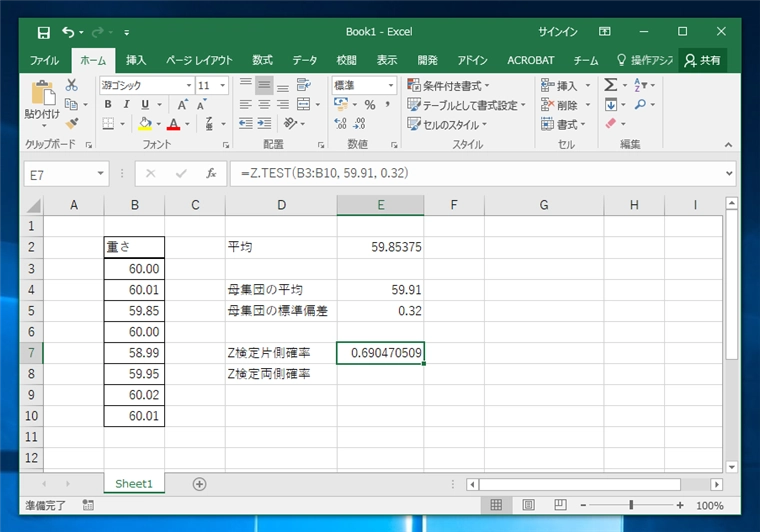Viewport: 760px width, 532px height.
Task: Add a new sheet with plus button
Action: point(199,484)
